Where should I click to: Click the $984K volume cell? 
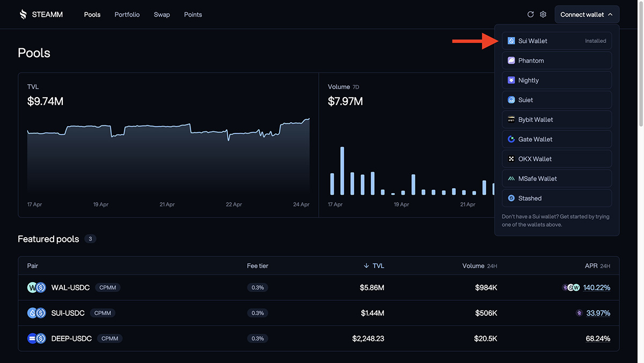click(x=486, y=287)
